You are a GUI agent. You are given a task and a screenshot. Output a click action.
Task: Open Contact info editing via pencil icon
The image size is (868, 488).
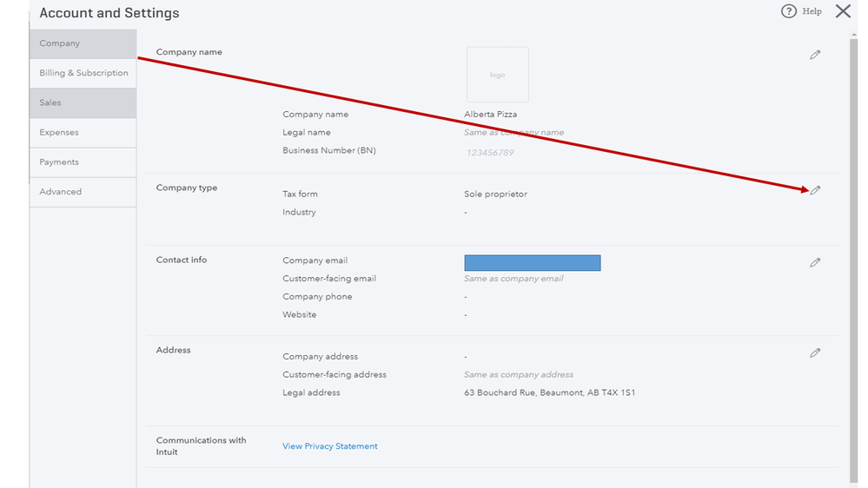click(x=815, y=262)
